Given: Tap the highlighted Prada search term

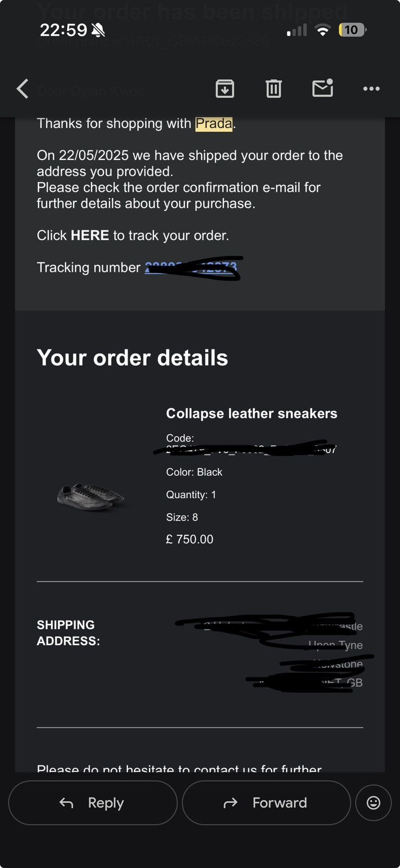Looking at the screenshot, I should (214, 124).
